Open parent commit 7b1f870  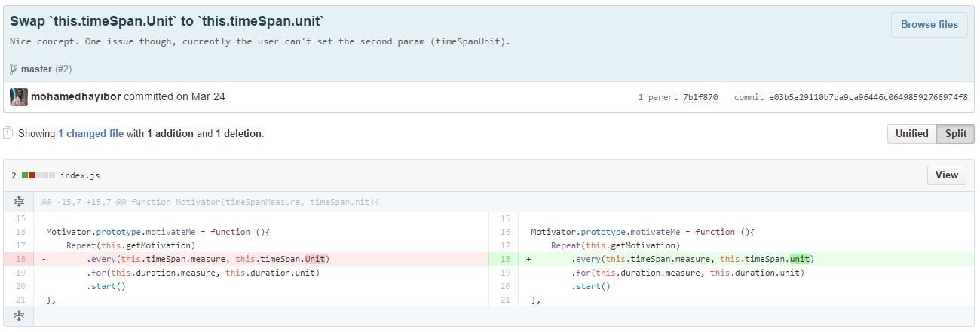click(700, 97)
